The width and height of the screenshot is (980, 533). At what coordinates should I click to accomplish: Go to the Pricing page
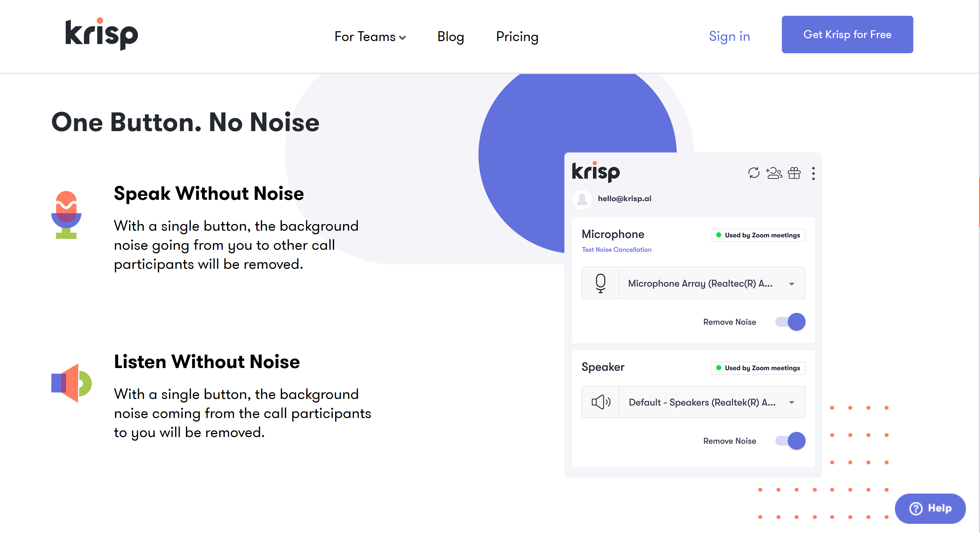click(x=517, y=37)
